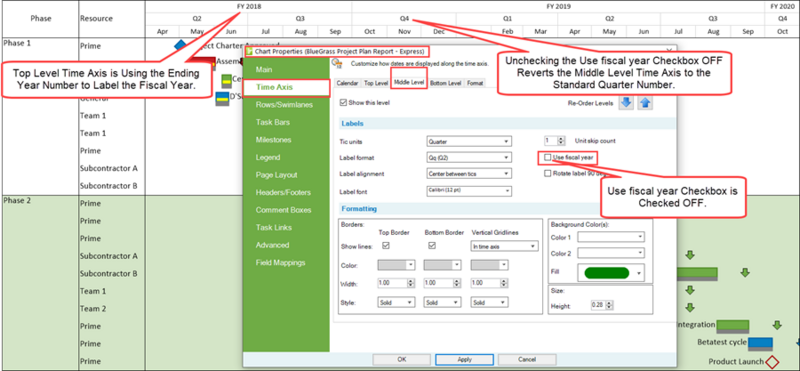
Task: Uncheck the Top Border show lines checkbox
Action: (x=386, y=245)
